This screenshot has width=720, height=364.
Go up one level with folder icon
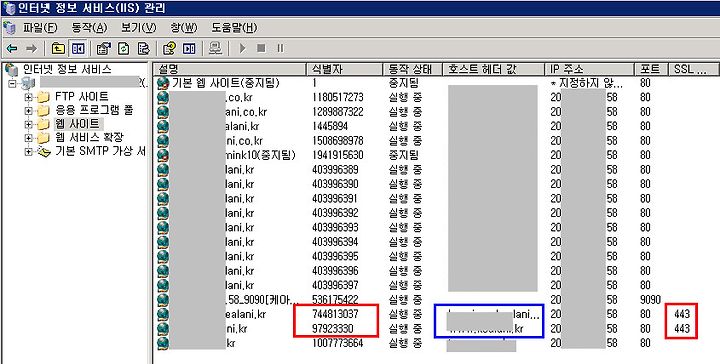tap(58, 48)
